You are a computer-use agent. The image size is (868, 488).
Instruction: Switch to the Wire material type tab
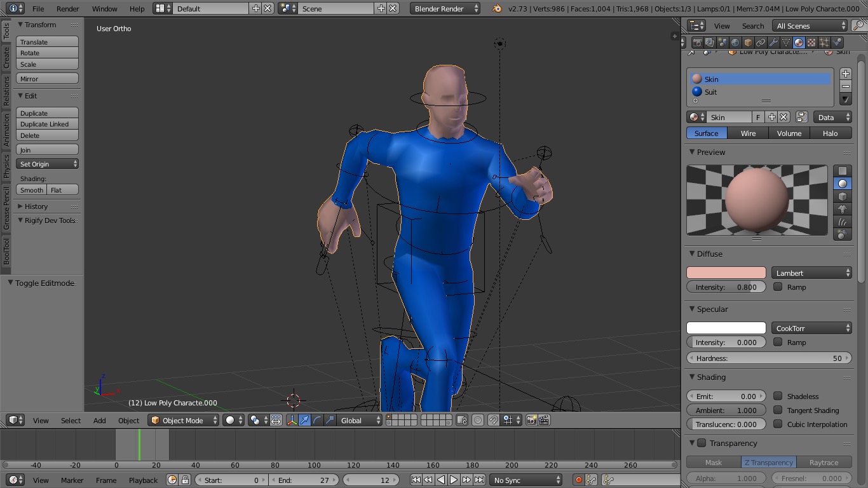point(748,133)
